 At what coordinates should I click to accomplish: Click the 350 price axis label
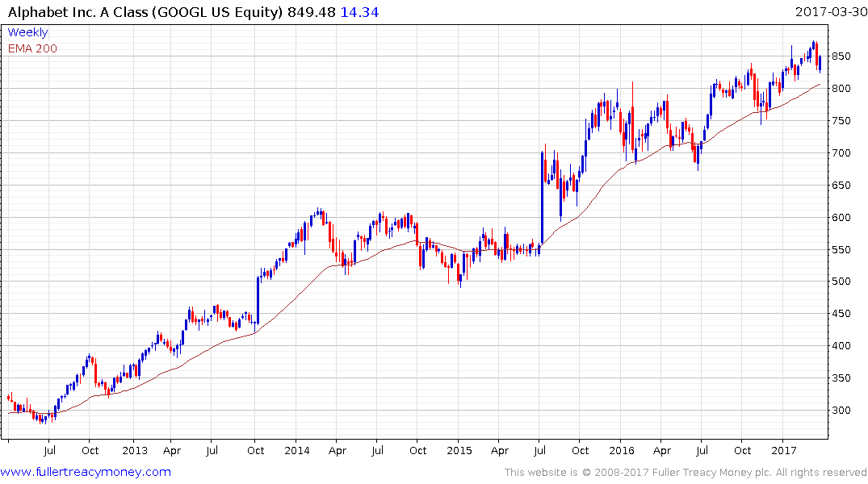(x=841, y=378)
